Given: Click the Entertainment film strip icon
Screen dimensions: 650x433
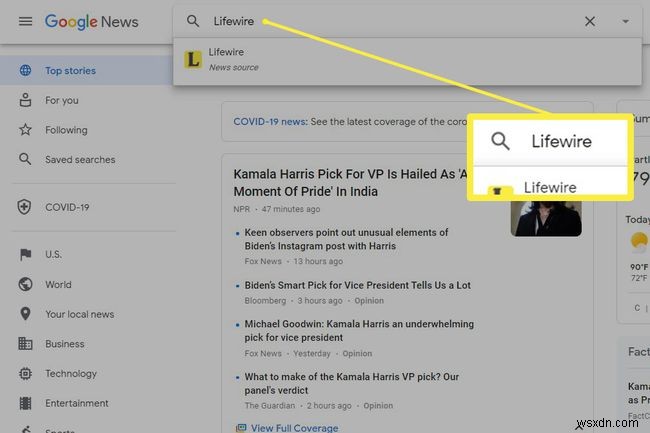Looking at the screenshot, I should [x=25, y=403].
